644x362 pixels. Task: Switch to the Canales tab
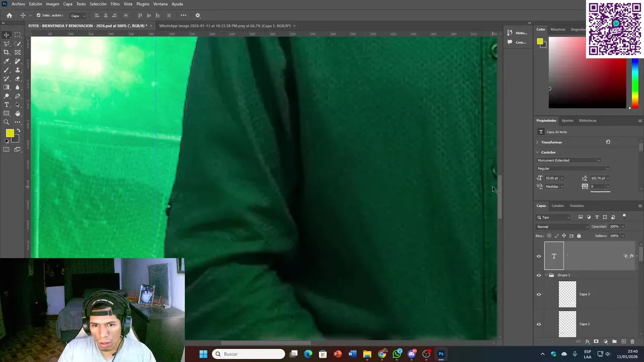(x=557, y=206)
